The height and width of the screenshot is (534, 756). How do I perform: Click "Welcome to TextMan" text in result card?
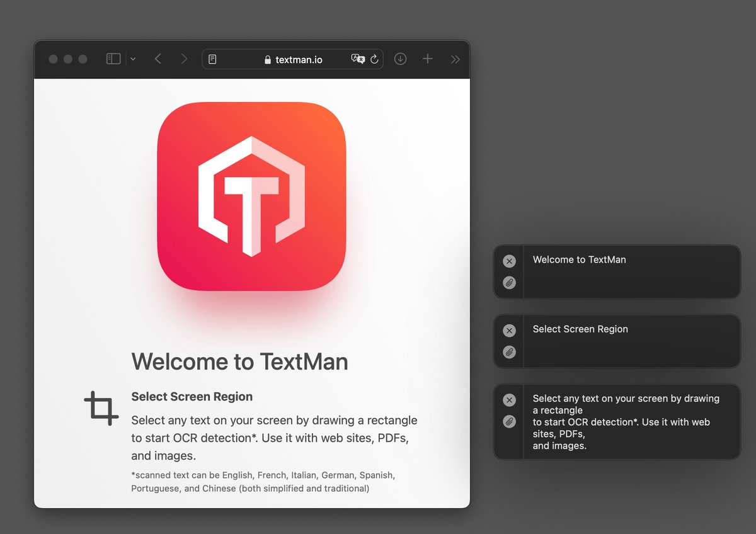pyautogui.click(x=580, y=259)
